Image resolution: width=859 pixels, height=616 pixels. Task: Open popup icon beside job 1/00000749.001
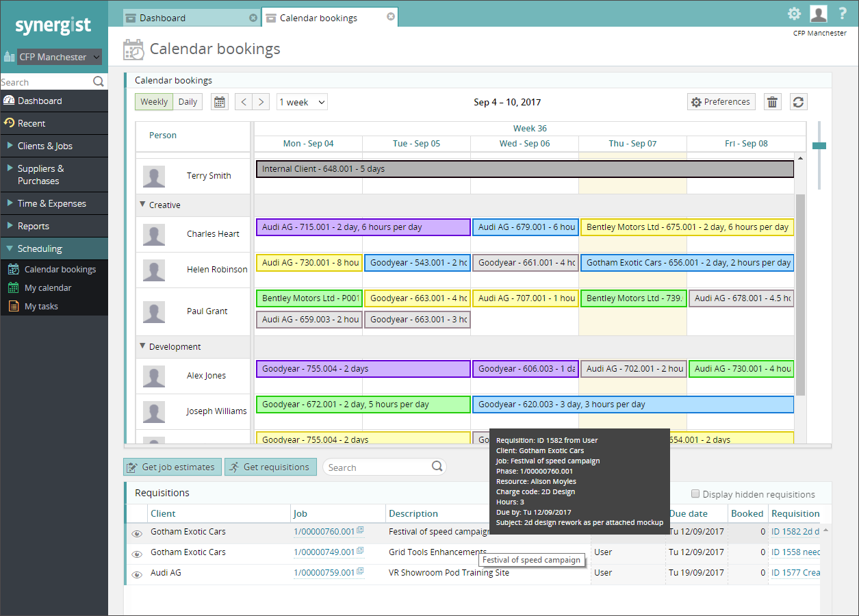[360, 552]
